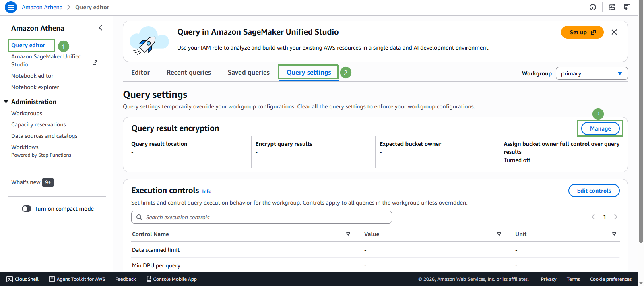
Task: Dismiss the SageMaker Unified Studio banner
Action: (x=614, y=32)
